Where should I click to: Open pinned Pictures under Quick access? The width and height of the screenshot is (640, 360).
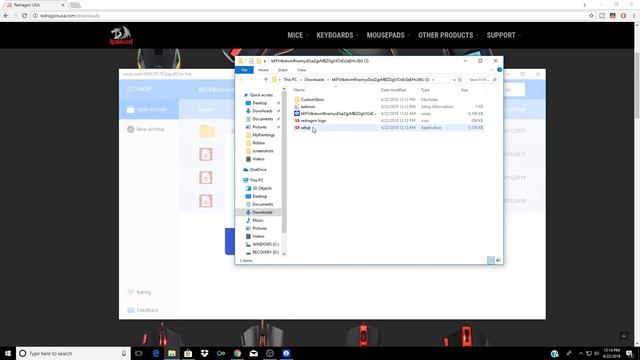point(260,127)
